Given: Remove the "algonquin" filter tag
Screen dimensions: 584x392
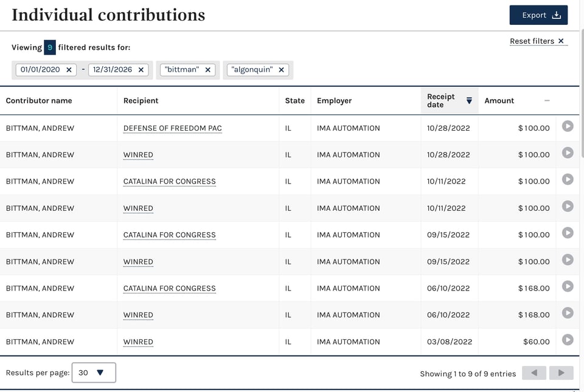Looking at the screenshot, I should click(x=282, y=70).
